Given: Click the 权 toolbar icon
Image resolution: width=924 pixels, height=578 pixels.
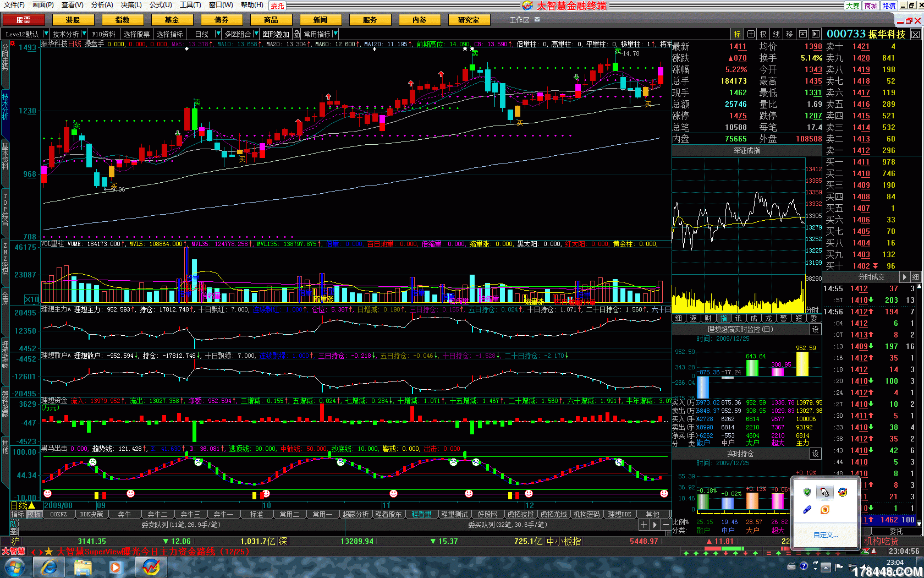Looking at the screenshot, I should click(763, 34).
